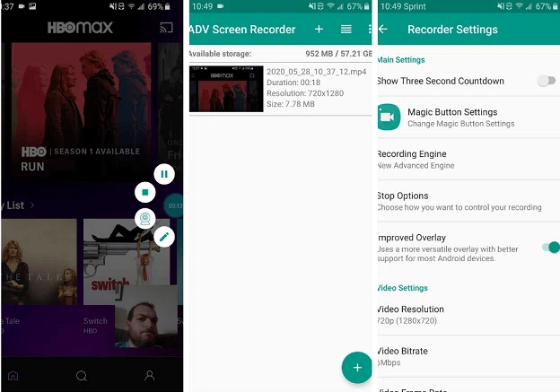Tap the stop recording overlay button
This screenshot has width=560, height=392.
(145, 193)
